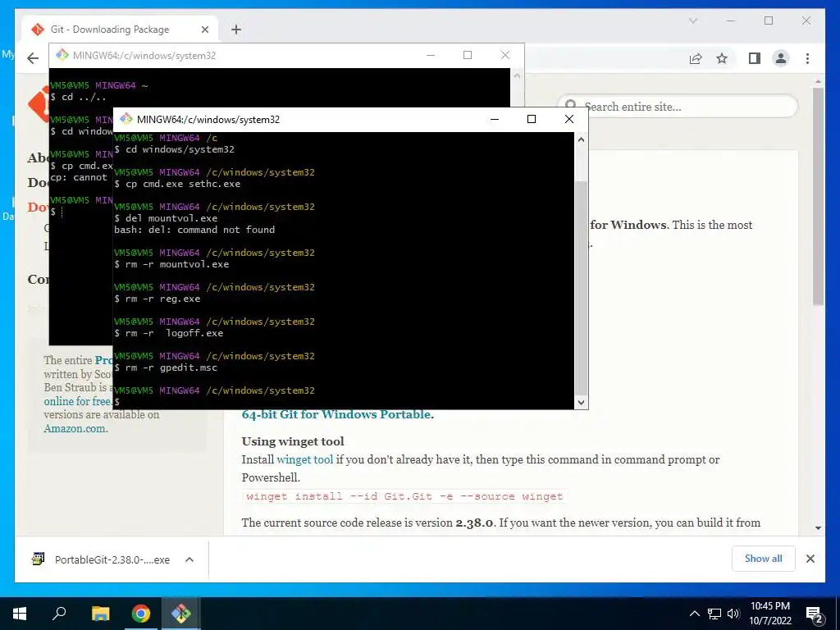Open the Windows Start menu
The width and height of the screenshot is (840, 630).
pyautogui.click(x=20, y=614)
